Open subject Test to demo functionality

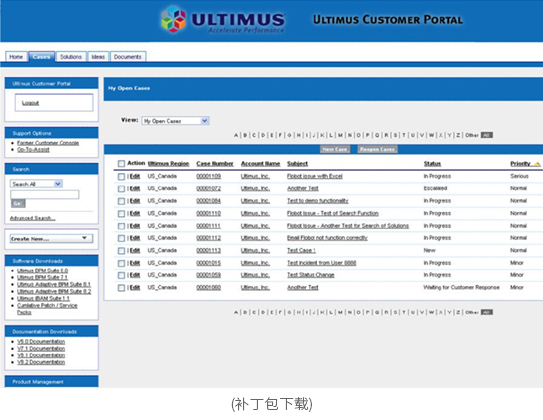(318, 201)
